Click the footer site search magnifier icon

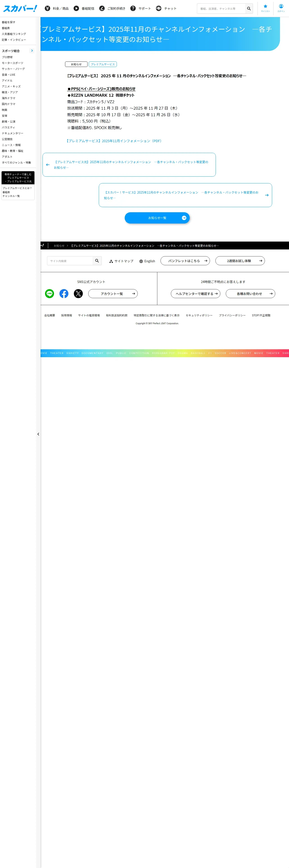[97, 261]
